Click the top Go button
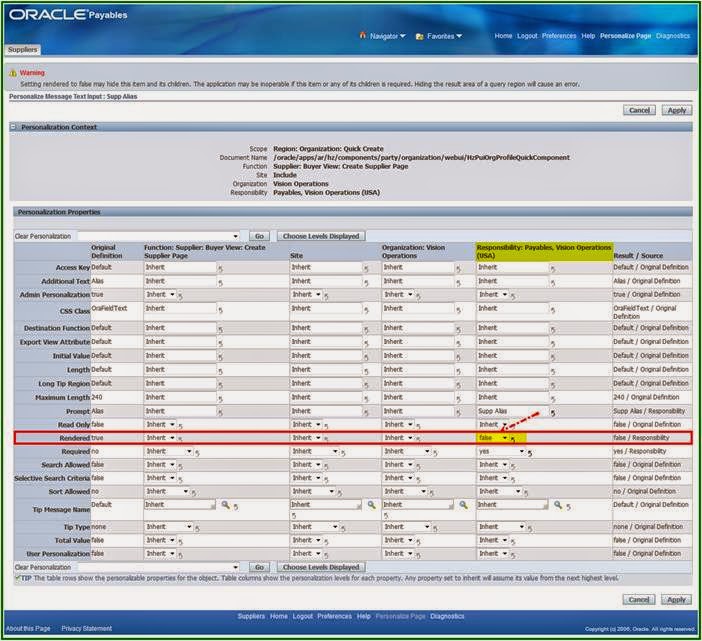This screenshot has width=702, height=641. (259, 236)
